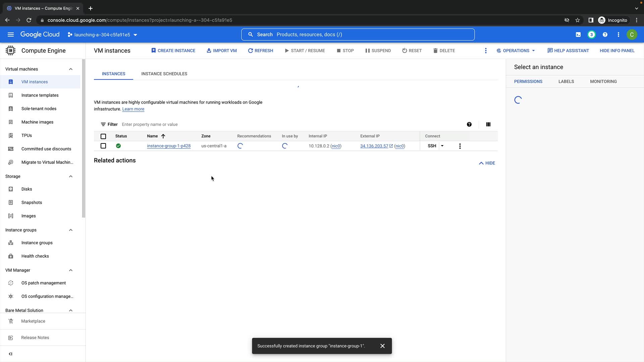The image size is (644, 362).
Task: Open the Monitoring tab in info panel
Action: (603, 81)
